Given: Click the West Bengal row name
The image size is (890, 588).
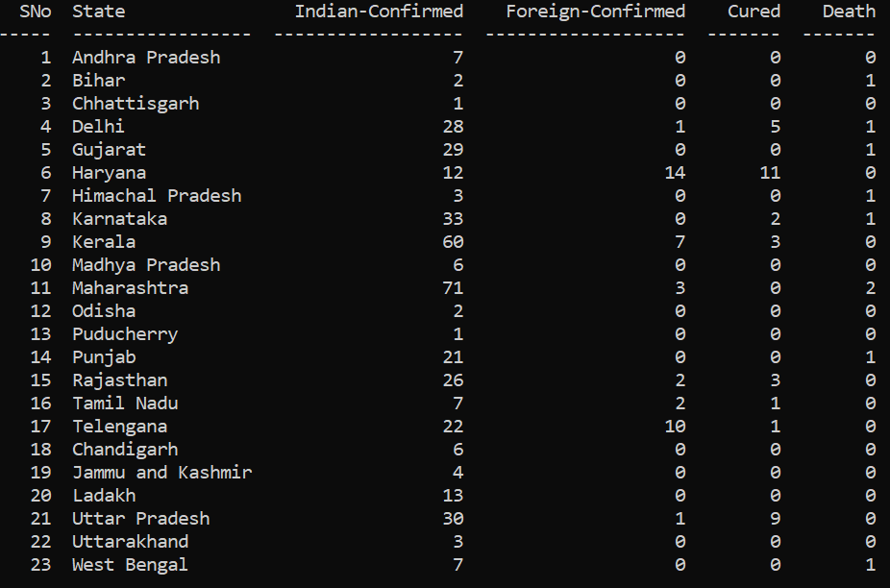Looking at the screenshot, I should [x=130, y=565].
